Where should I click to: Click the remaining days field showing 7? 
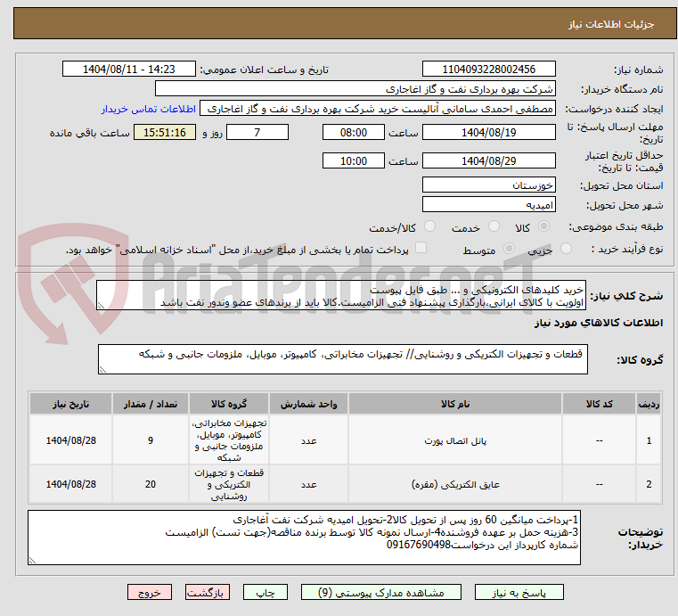(257, 132)
